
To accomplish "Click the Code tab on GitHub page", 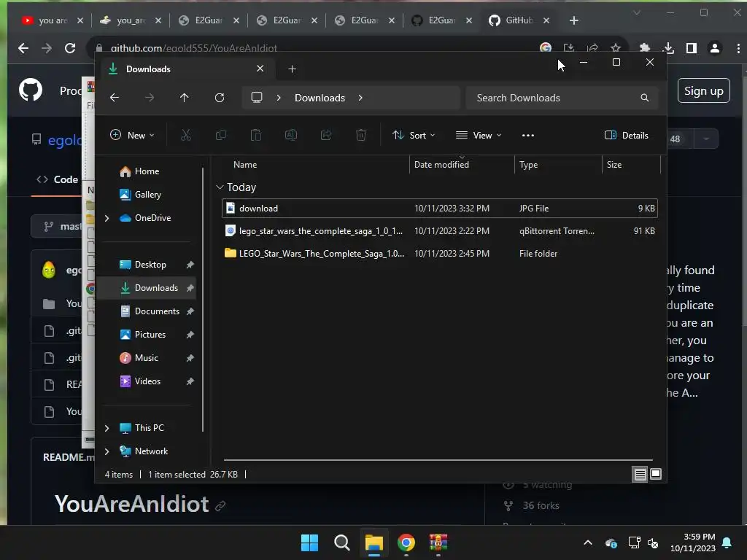I will (x=58, y=179).
